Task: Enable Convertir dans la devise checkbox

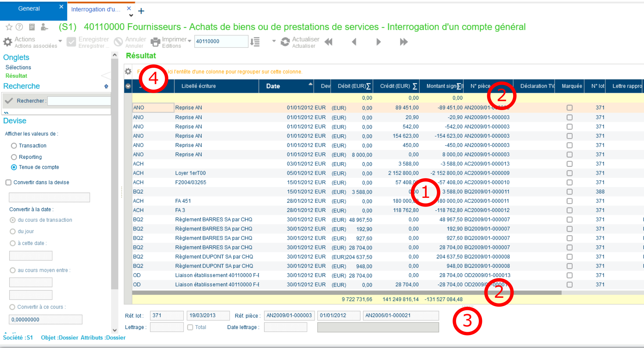Action: pos(8,182)
